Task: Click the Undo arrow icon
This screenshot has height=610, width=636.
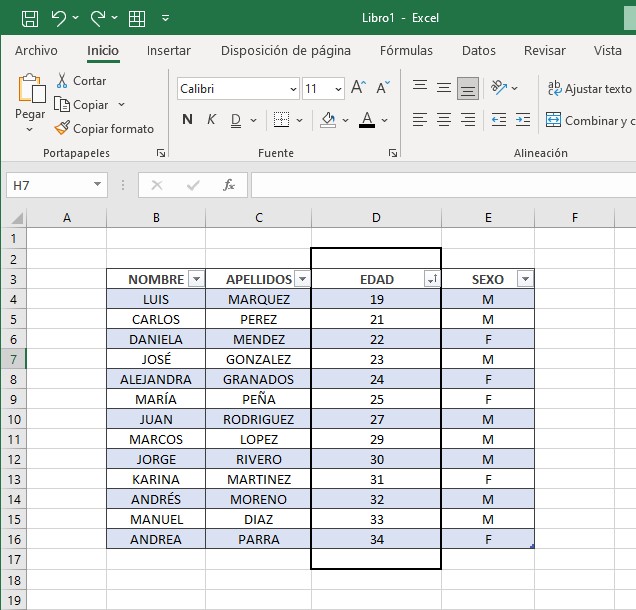Action: (59, 18)
